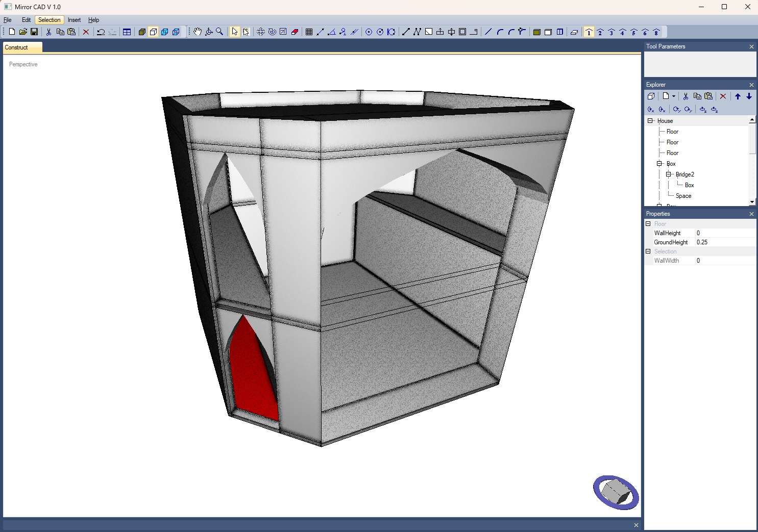Select the Space item in Explorer

click(x=683, y=196)
